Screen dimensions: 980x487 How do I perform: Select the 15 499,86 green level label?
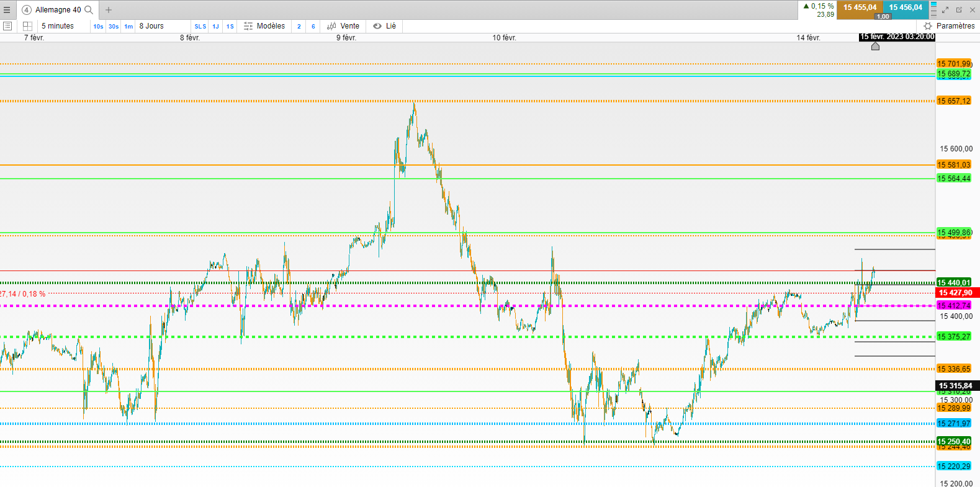coord(954,233)
